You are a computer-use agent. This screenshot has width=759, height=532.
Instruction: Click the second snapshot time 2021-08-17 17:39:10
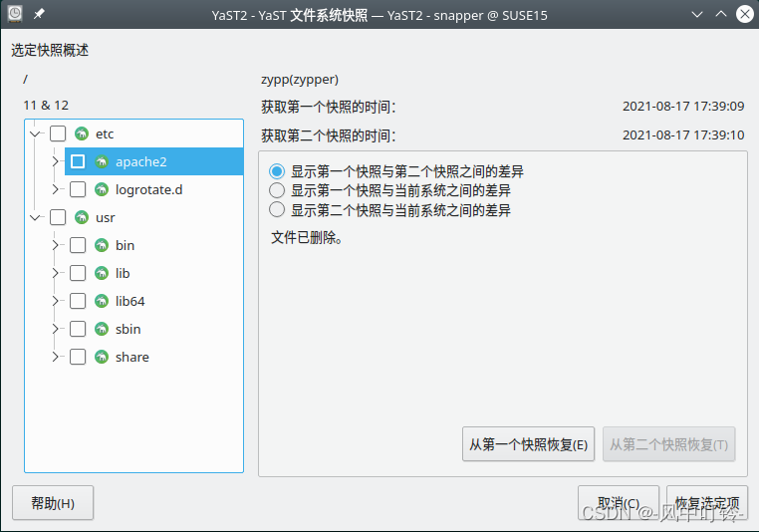(x=683, y=134)
